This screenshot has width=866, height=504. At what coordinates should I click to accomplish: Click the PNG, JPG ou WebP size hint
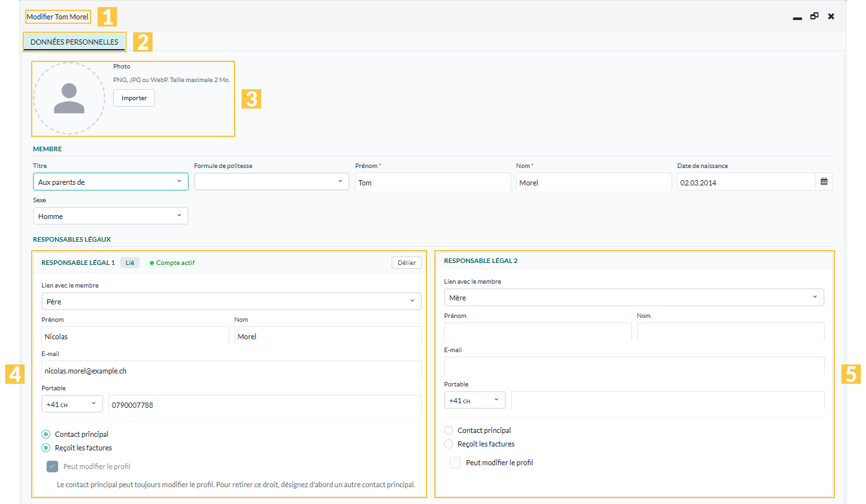[171, 80]
